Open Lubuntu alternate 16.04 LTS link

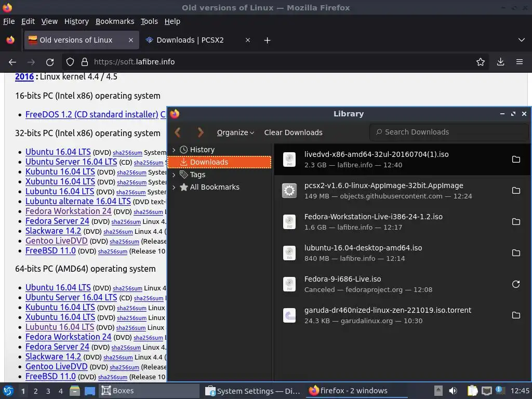pyautogui.click(x=78, y=201)
